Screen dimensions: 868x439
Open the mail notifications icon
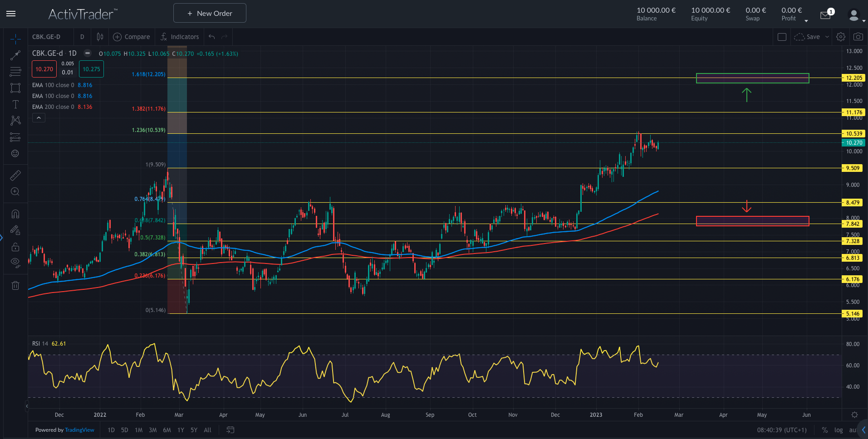[825, 15]
